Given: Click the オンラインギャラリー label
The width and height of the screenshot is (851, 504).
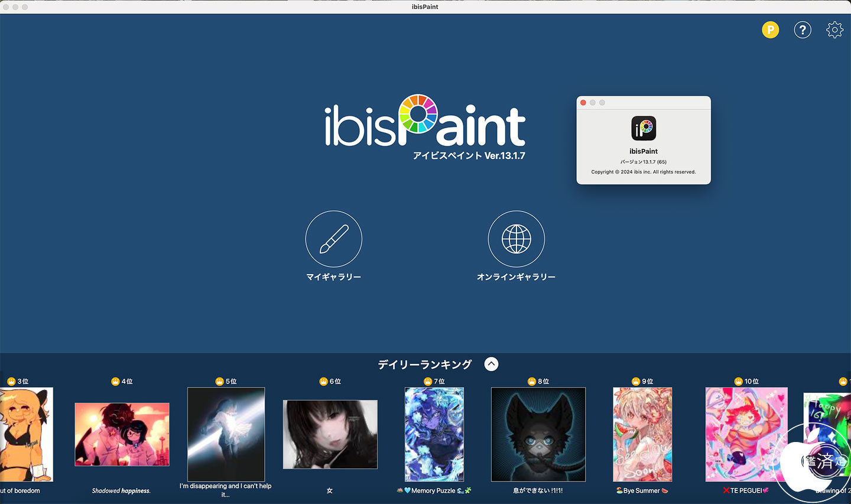Looking at the screenshot, I should (x=517, y=277).
